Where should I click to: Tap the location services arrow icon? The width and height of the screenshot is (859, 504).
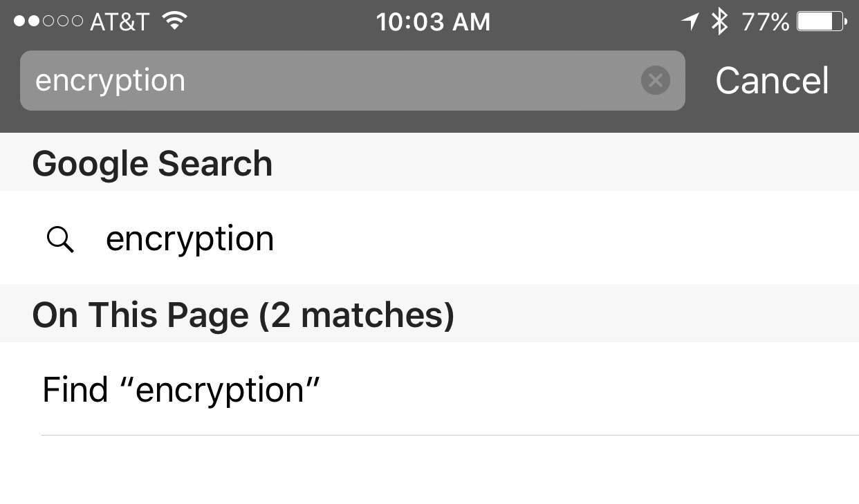690,21
